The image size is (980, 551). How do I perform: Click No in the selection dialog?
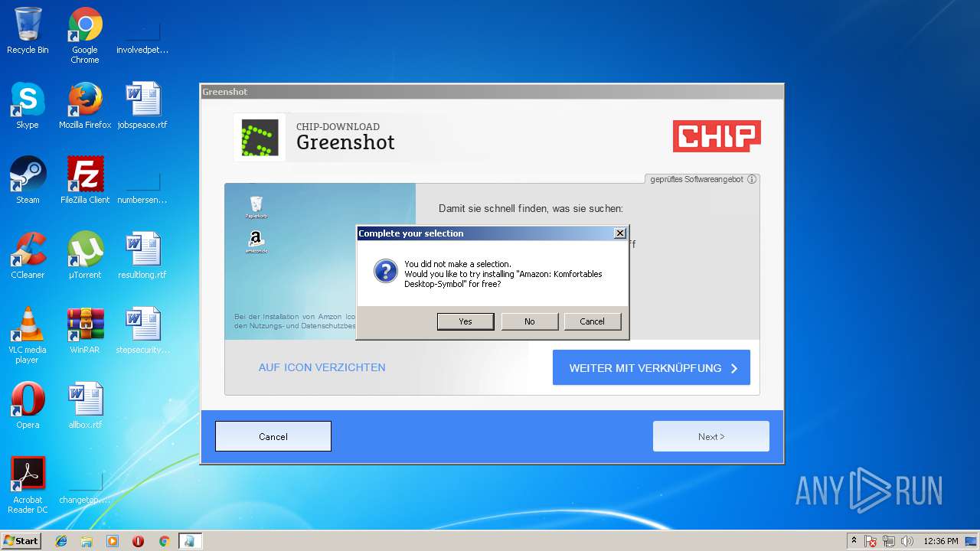(530, 321)
